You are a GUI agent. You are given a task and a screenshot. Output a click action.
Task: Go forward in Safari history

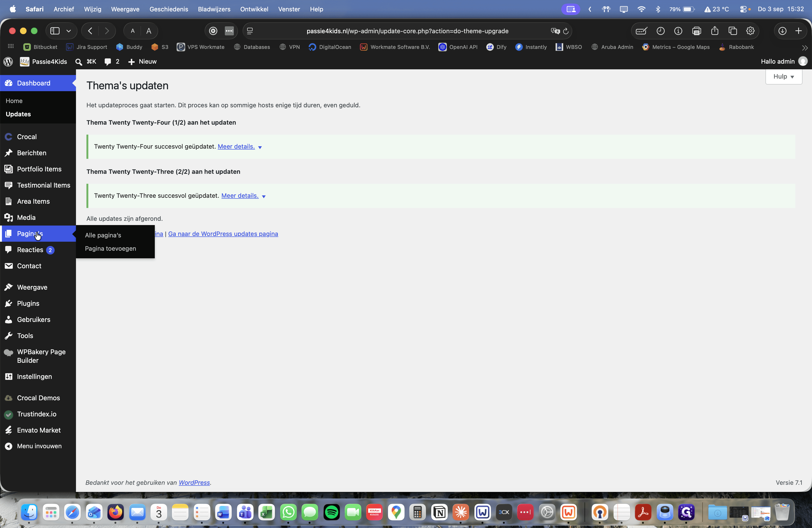pyautogui.click(x=107, y=31)
